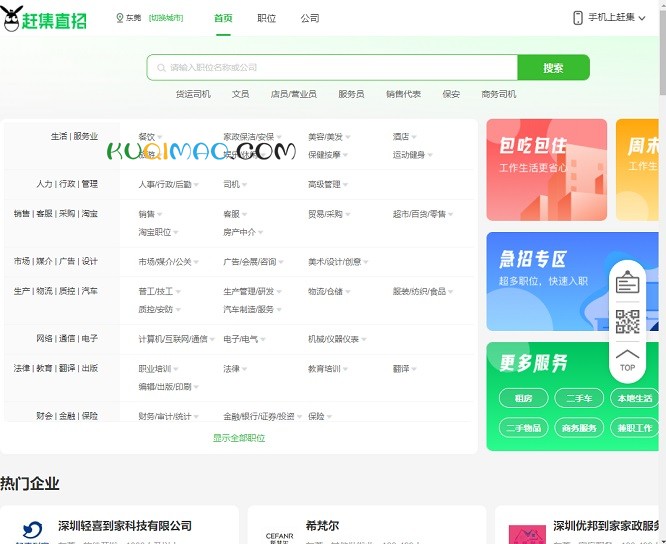
Task: Expand the 保险 category dropdown
Action: point(320,416)
